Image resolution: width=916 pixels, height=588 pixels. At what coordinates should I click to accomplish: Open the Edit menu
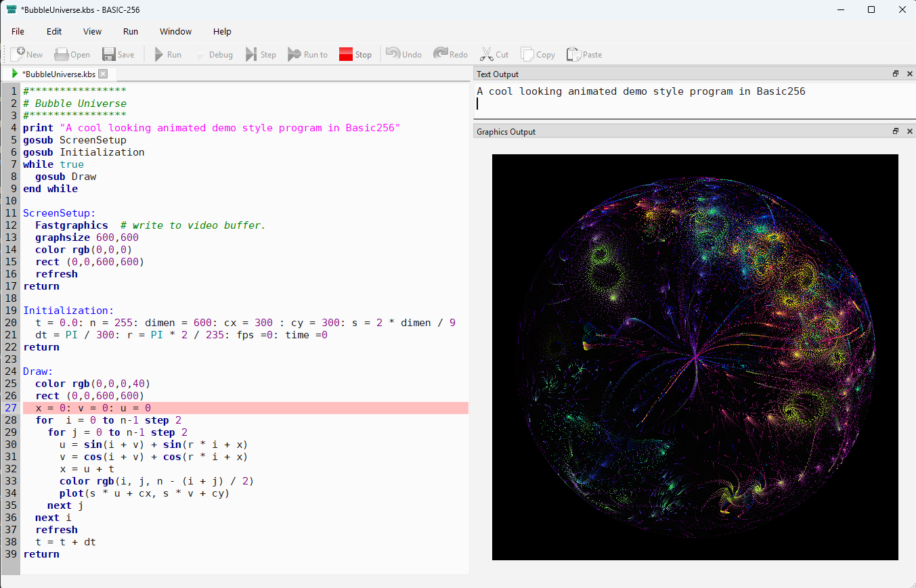(x=54, y=31)
